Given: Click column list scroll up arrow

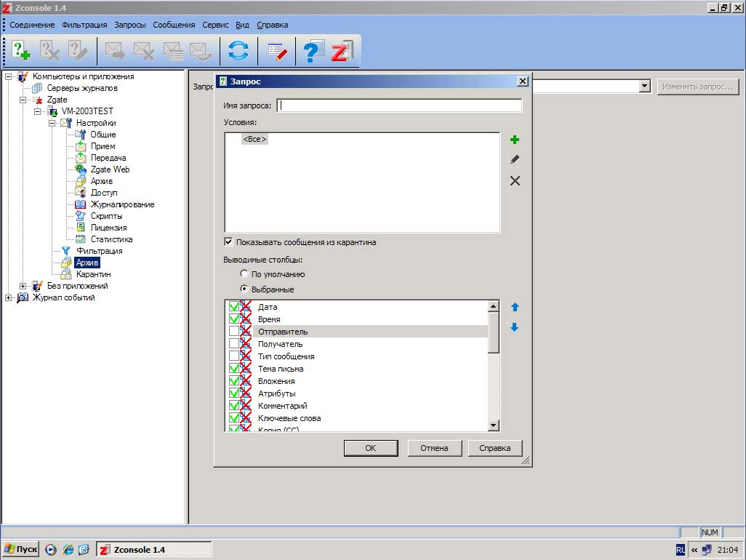Looking at the screenshot, I should (x=494, y=306).
